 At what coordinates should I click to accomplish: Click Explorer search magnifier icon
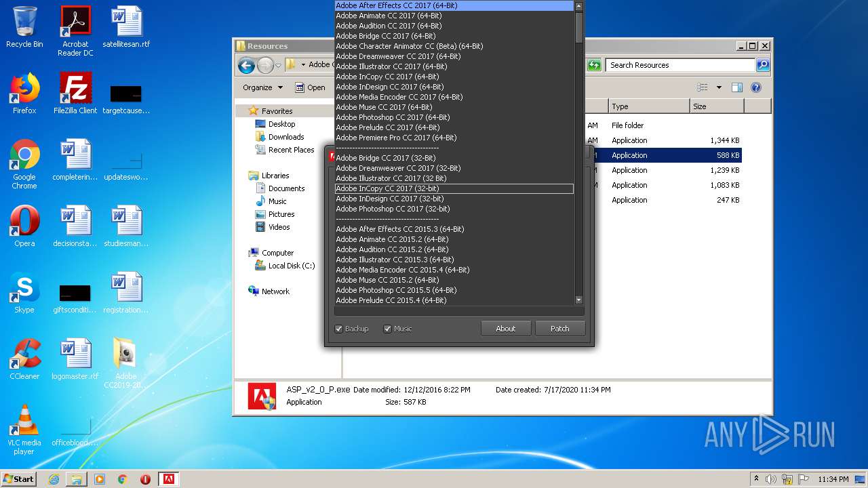coord(763,65)
